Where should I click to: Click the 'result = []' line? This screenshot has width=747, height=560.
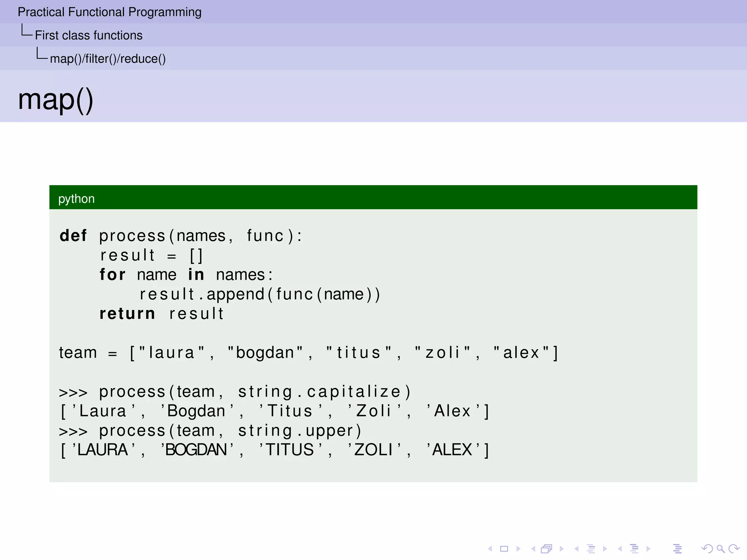click(151, 255)
